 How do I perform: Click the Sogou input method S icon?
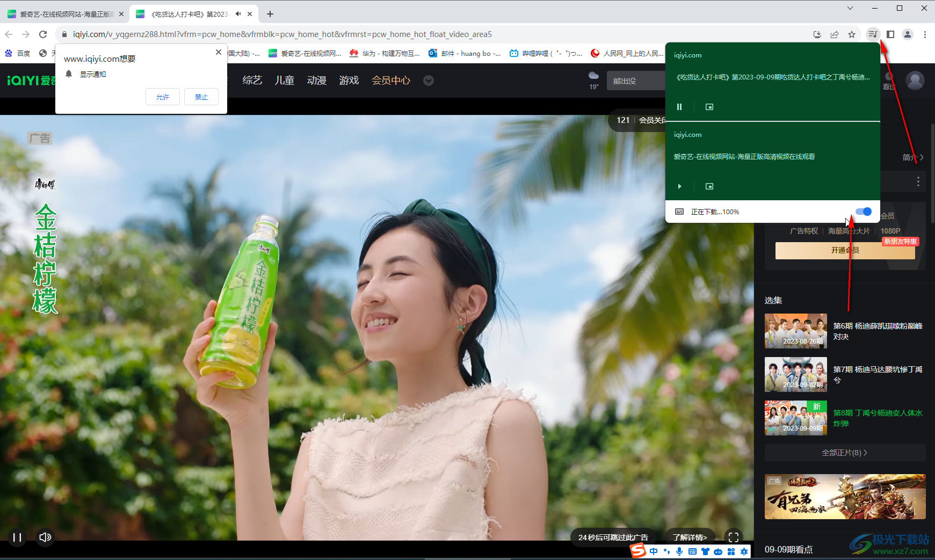pyautogui.click(x=638, y=551)
